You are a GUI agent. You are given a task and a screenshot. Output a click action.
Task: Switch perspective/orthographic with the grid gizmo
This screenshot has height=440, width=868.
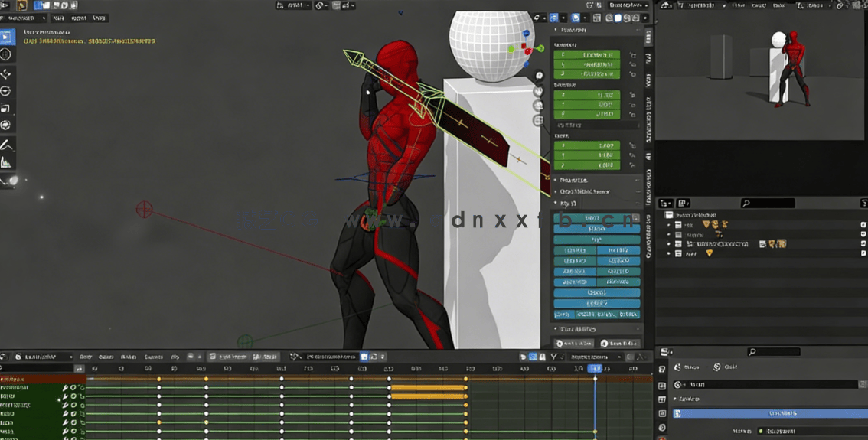539,120
